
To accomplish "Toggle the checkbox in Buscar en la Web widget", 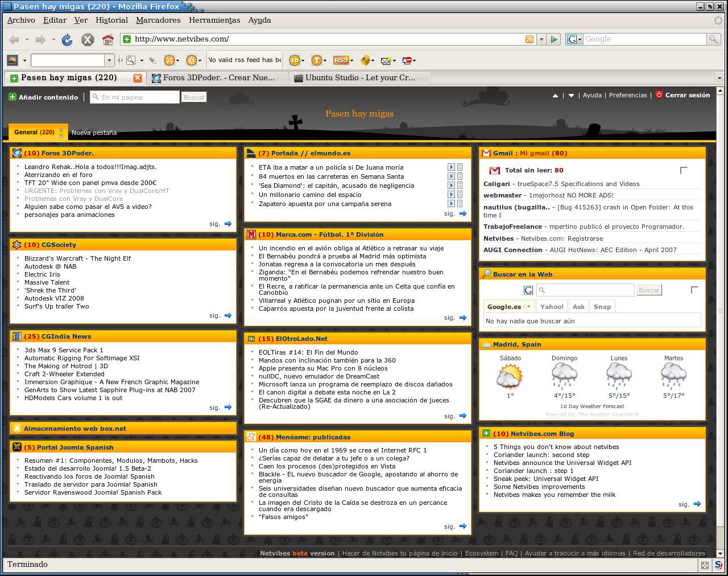I will [x=694, y=290].
